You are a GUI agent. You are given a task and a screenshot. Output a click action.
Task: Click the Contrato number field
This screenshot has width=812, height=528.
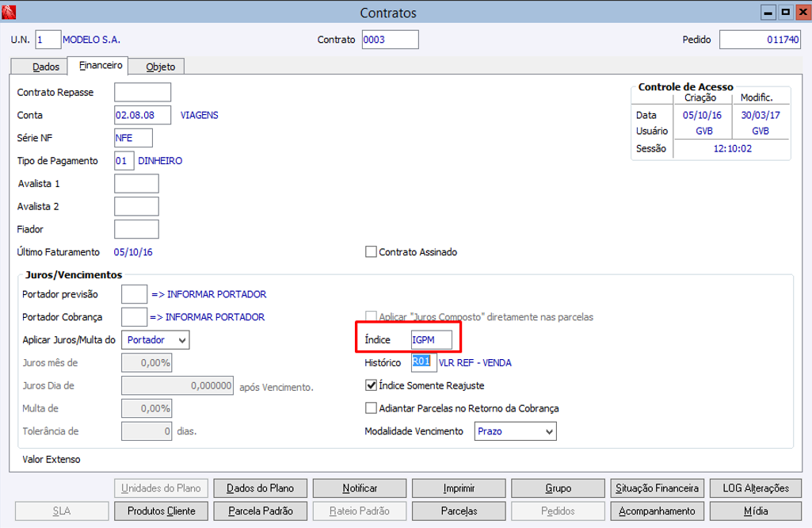click(x=390, y=40)
